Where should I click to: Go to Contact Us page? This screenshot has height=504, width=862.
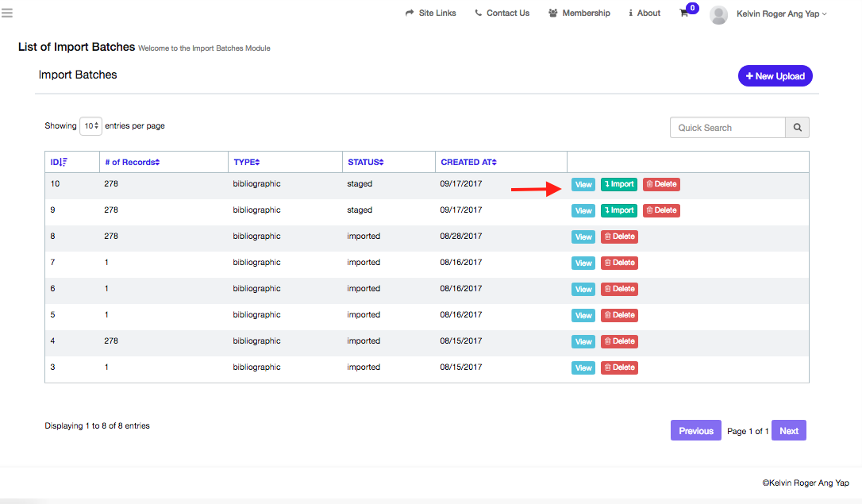coord(502,13)
